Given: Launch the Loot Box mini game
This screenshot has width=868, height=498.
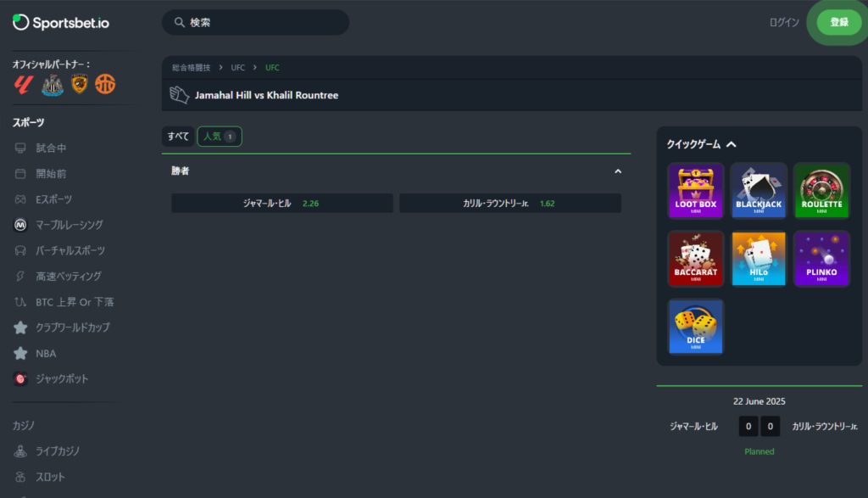Looking at the screenshot, I should [x=695, y=191].
